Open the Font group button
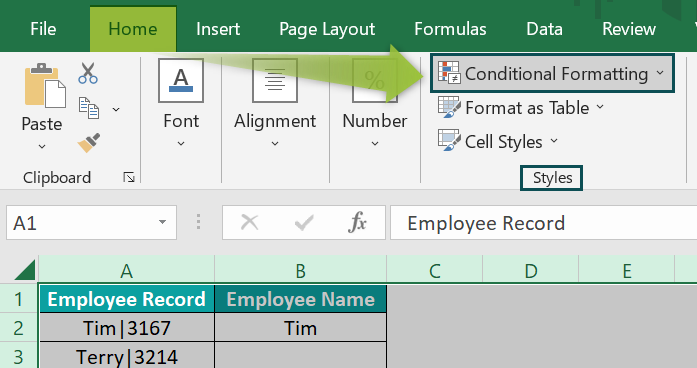The width and height of the screenshot is (697, 368). pos(181,80)
